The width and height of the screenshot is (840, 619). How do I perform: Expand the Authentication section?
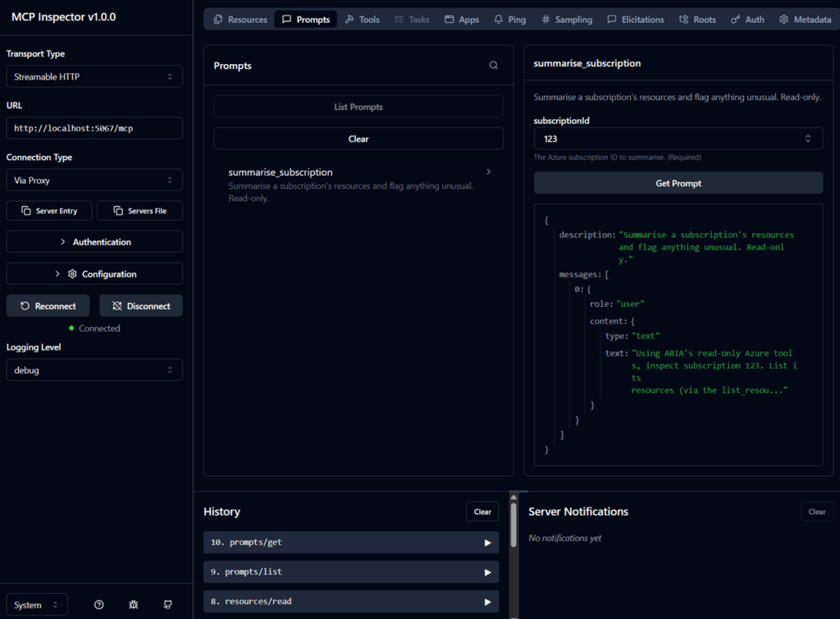[x=94, y=241]
